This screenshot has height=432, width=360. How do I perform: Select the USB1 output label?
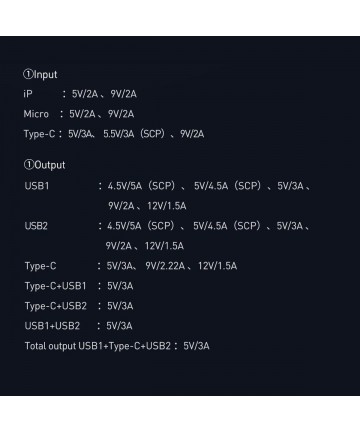tap(37, 186)
